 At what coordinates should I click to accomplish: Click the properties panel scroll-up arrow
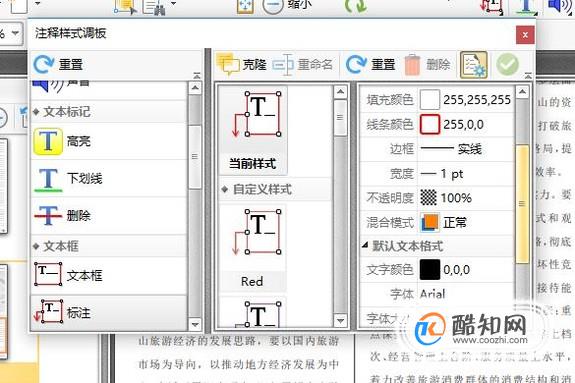click(522, 91)
